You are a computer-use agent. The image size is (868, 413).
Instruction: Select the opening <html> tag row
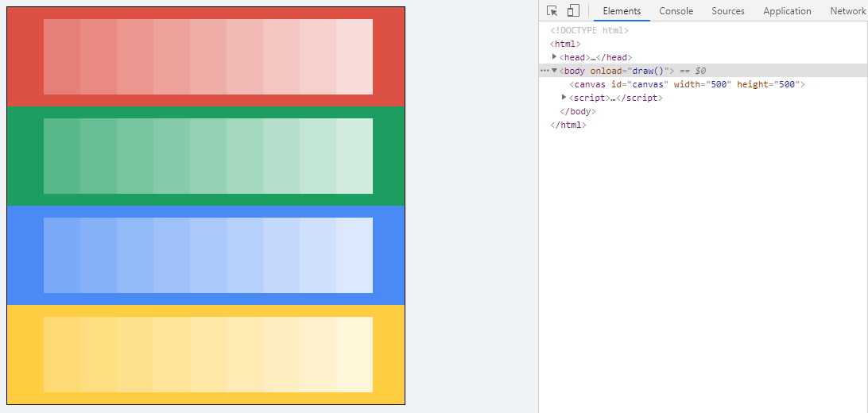[x=565, y=44]
